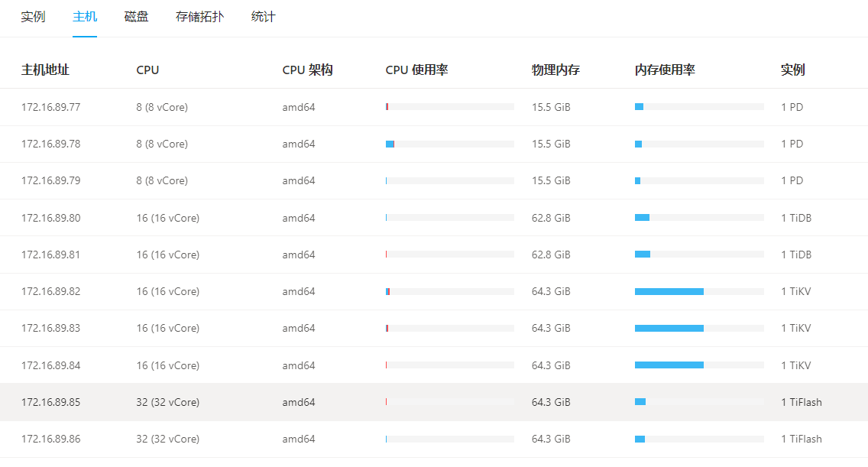Select host address 172.16.89.86
The height and width of the screenshot is (467, 868).
51,439
